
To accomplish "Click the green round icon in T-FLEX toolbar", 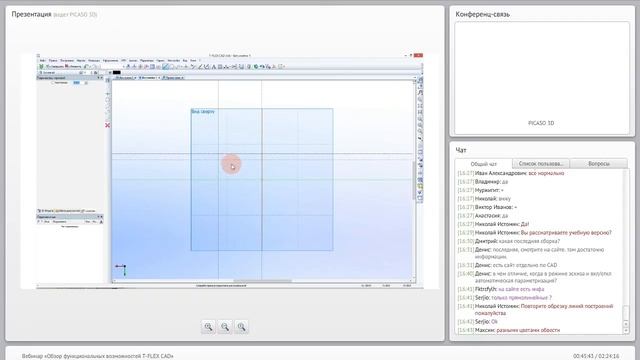I will tap(256, 67).
